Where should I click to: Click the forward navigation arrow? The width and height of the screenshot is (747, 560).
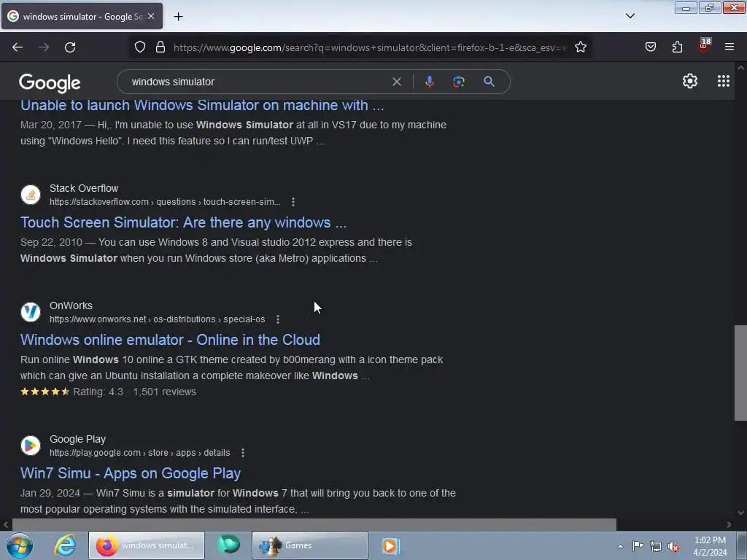pyautogui.click(x=44, y=47)
